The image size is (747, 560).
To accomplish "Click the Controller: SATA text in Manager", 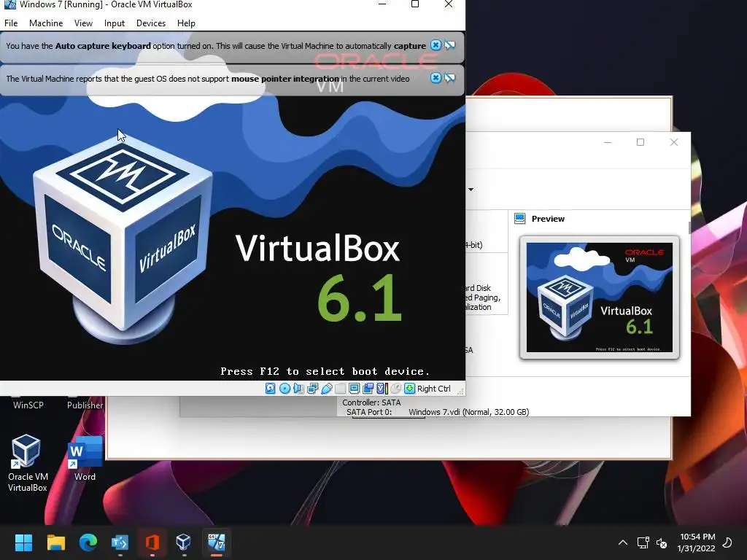I will click(371, 402).
